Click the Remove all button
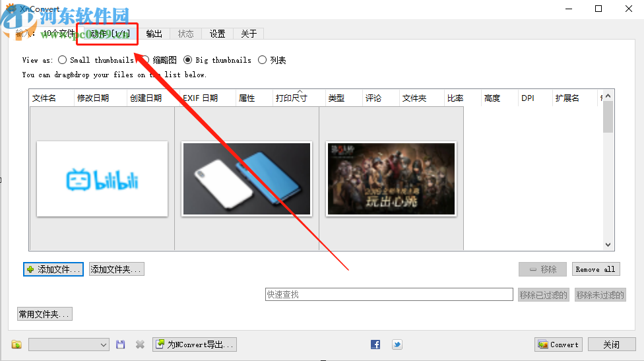Screen dimensions: 644x361 coord(596,269)
